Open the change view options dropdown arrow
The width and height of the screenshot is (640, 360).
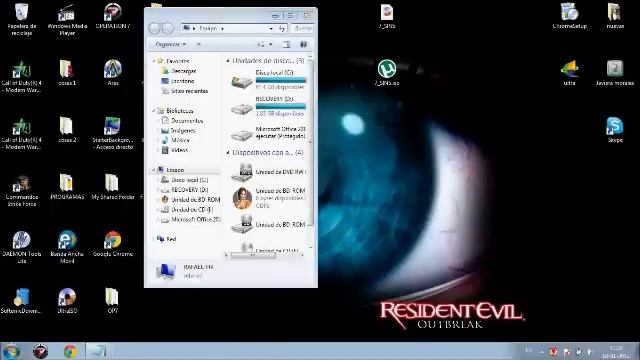270,44
